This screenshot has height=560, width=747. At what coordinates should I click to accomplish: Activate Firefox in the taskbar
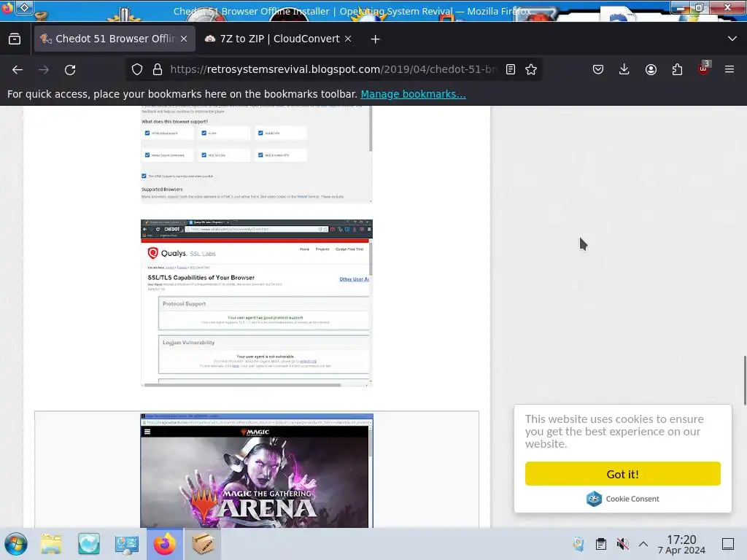tap(164, 544)
